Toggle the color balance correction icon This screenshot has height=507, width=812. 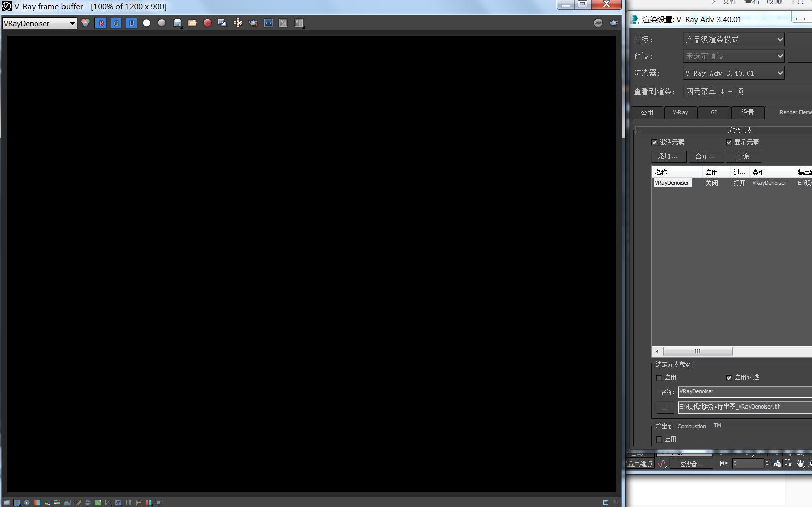click(x=57, y=502)
